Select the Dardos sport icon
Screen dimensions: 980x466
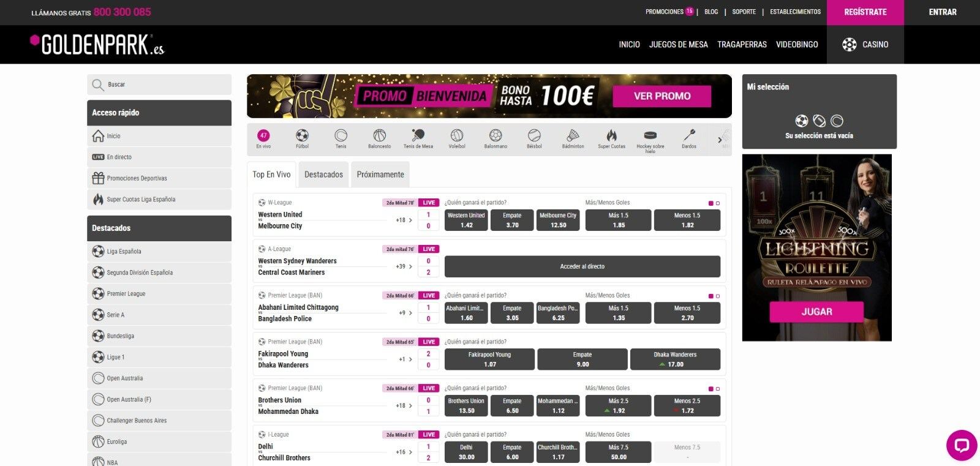click(x=689, y=138)
